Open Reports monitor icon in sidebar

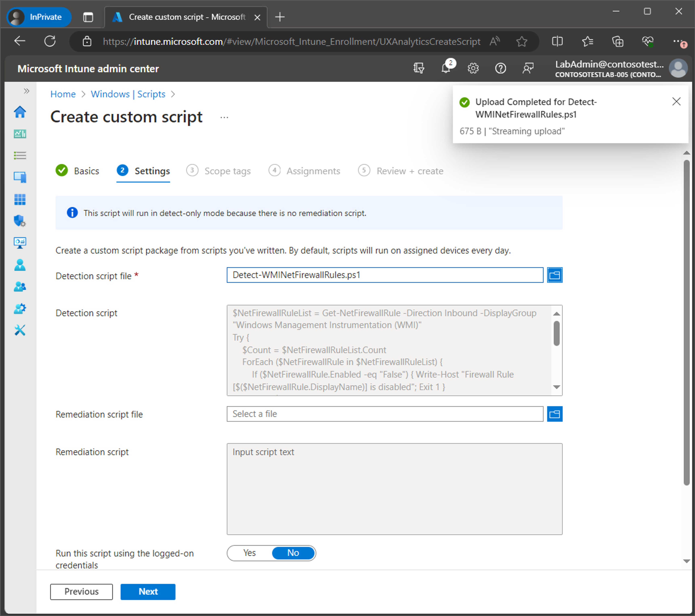(x=20, y=243)
